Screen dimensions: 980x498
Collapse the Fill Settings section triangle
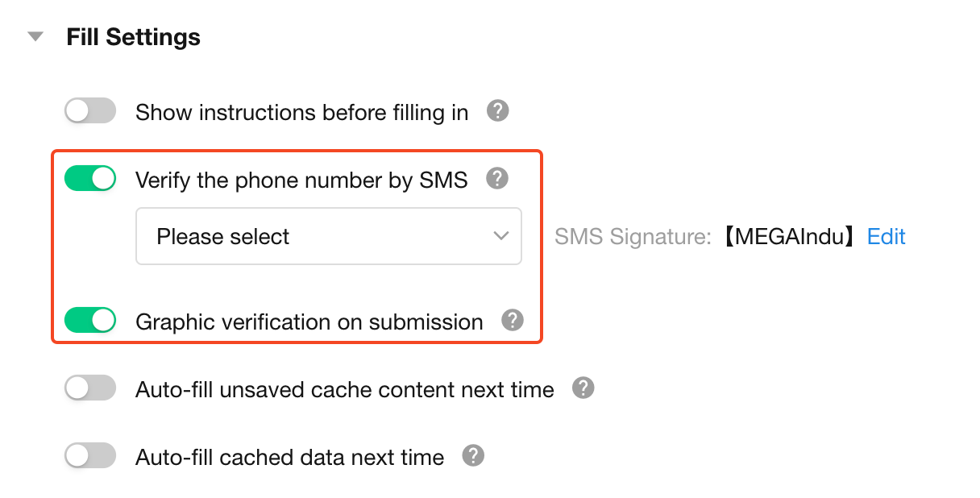[x=35, y=37]
